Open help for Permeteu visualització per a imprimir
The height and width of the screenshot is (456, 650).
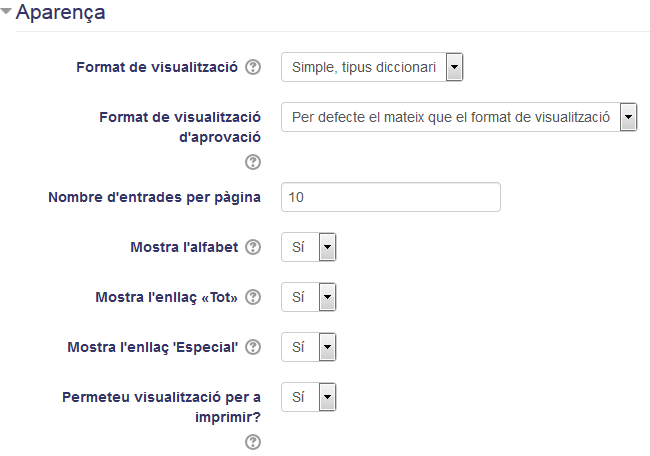(253, 442)
